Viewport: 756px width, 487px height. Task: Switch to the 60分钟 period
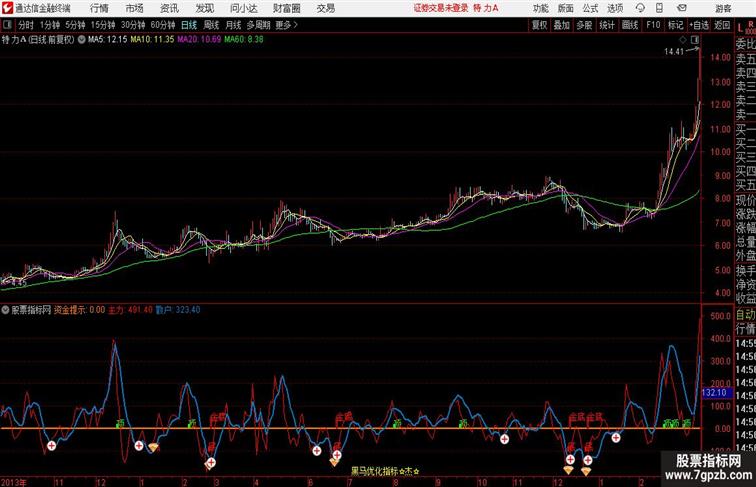(162, 25)
